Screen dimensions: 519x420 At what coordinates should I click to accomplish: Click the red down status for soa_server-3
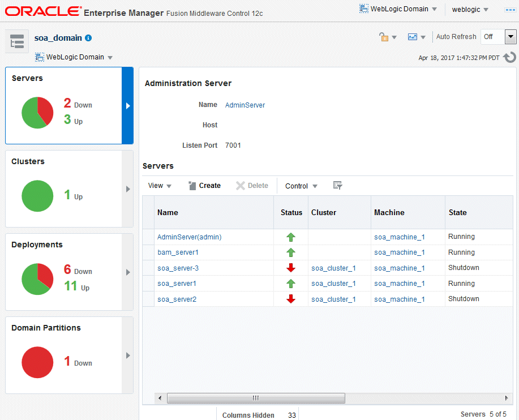pyautogui.click(x=291, y=268)
